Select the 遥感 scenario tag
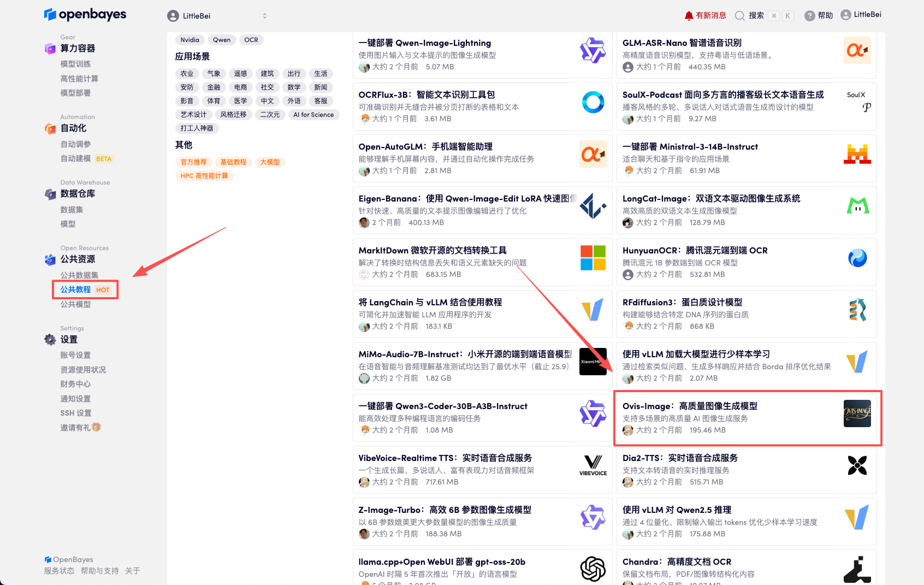 (x=240, y=74)
